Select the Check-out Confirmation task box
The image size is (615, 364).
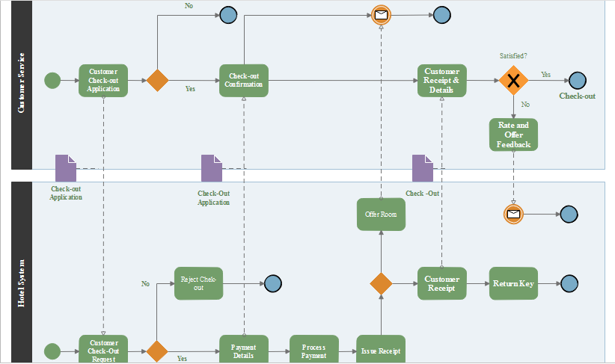pos(243,80)
